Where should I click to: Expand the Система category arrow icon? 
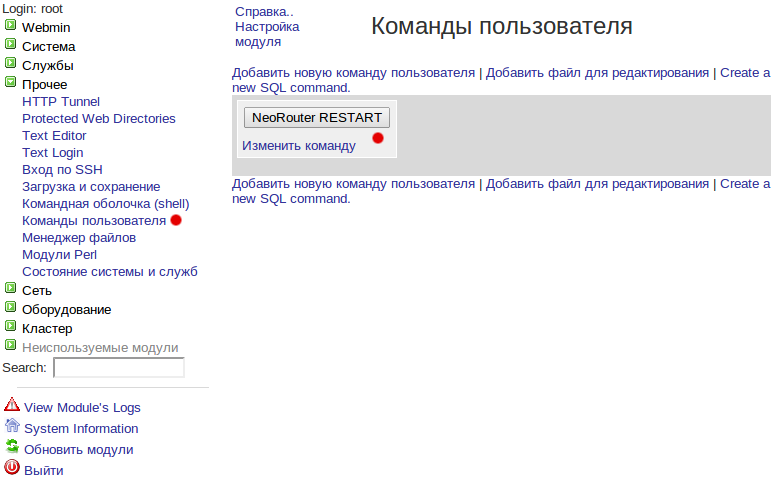pyautogui.click(x=10, y=44)
